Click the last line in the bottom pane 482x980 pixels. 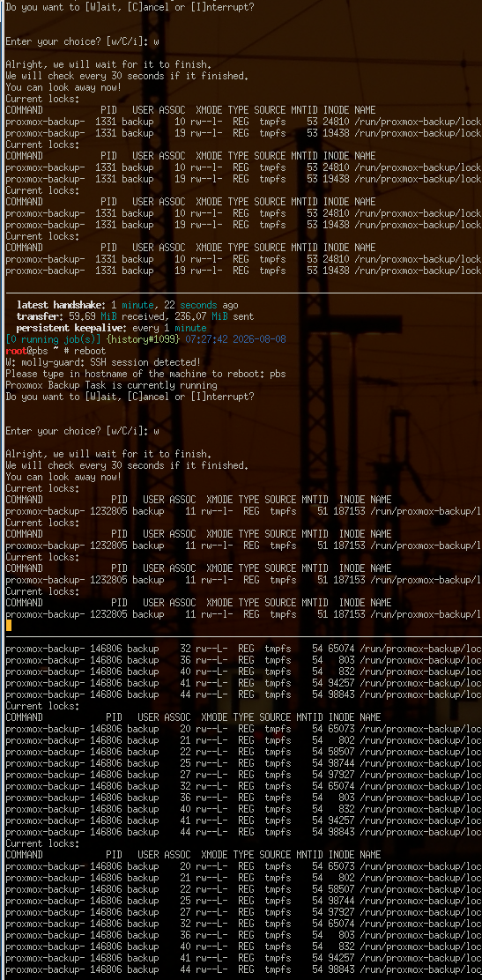[x=244, y=969]
